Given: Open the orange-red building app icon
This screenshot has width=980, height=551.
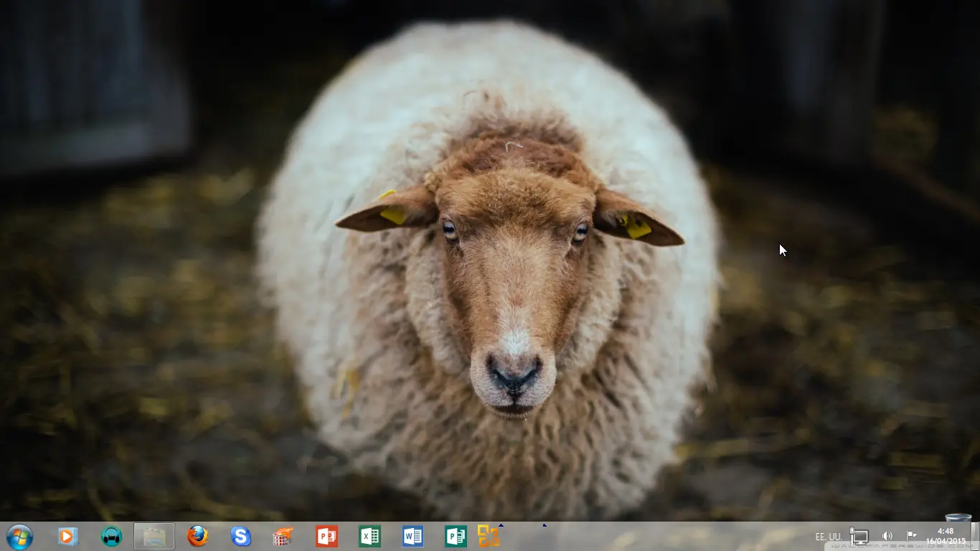Looking at the screenshot, I should (283, 536).
